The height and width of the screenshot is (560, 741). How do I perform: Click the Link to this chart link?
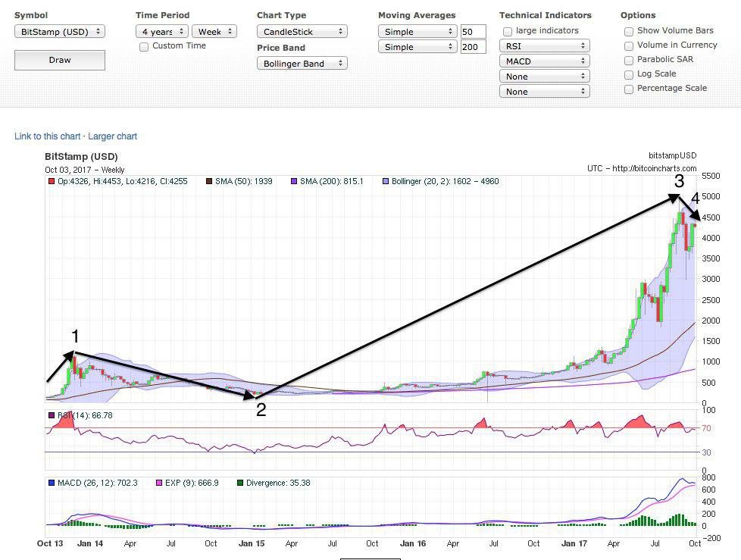(x=47, y=136)
